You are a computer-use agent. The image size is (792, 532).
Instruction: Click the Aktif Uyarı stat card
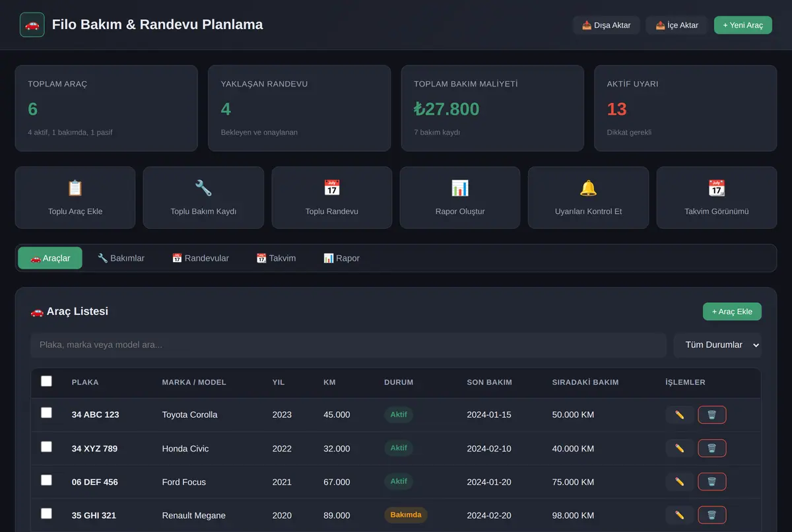click(x=686, y=108)
